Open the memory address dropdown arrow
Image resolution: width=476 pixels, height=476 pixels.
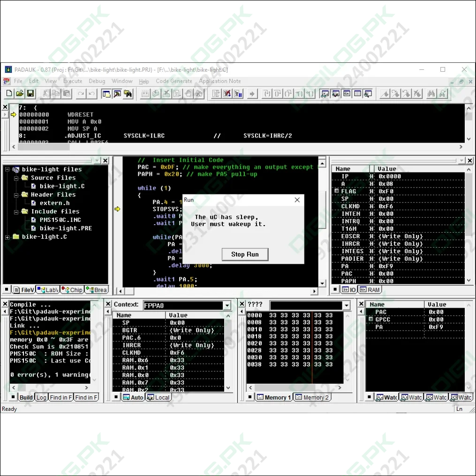347,306
